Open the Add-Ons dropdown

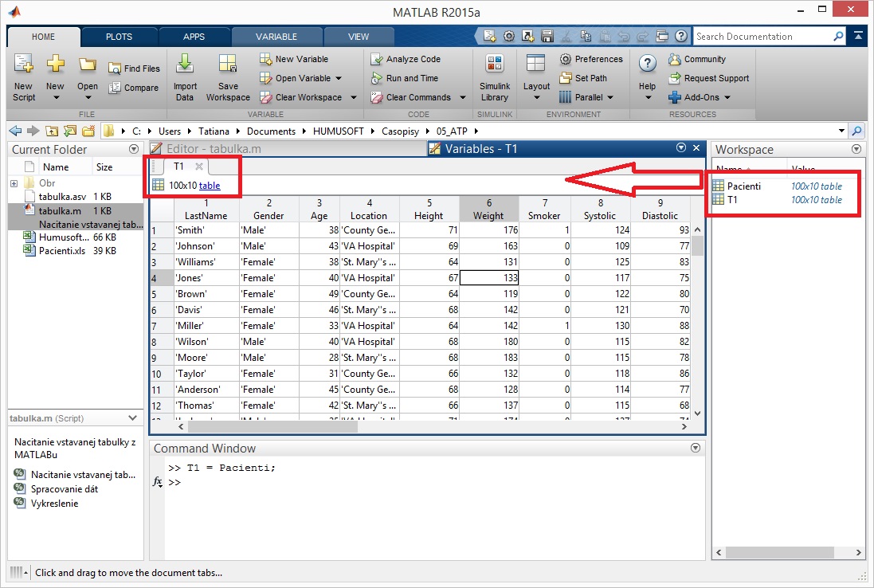pos(727,97)
